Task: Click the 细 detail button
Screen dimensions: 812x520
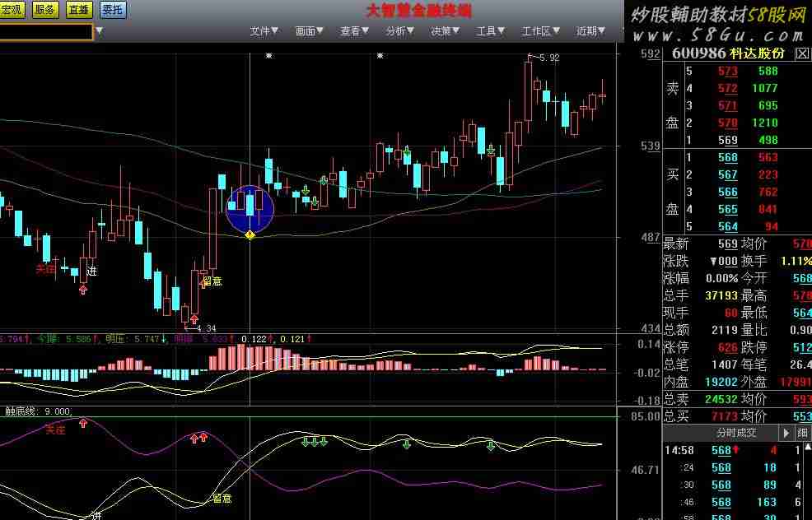Action: point(802,433)
